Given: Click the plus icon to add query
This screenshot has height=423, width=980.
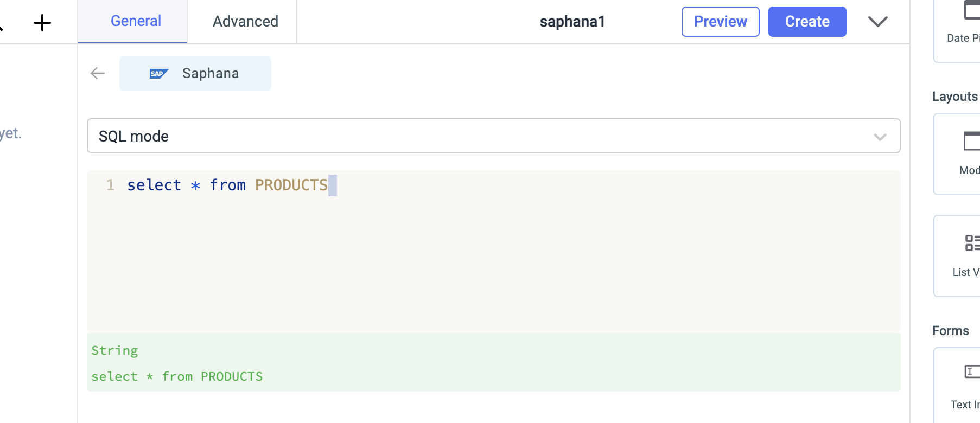Looking at the screenshot, I should (x=42, y=23).
